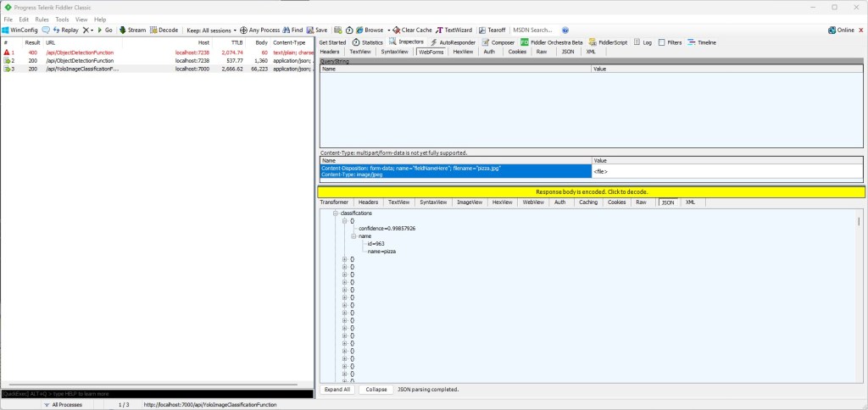Collapse the name node in JSON tree
868x410 pixels.
pyautogui.click(x=353, y=236)
